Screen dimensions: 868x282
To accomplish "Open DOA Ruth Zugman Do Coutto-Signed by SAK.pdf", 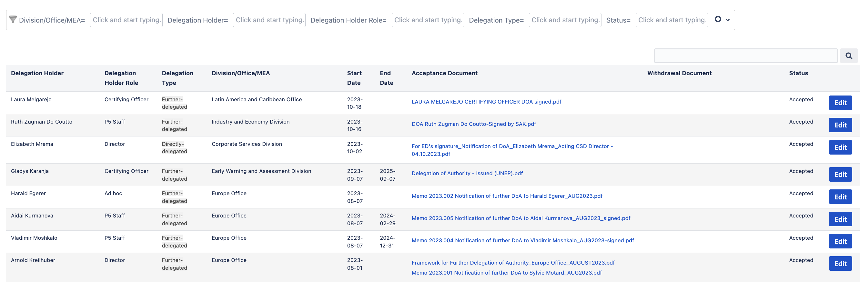I will pyautogui.click(x=473, y=124).
